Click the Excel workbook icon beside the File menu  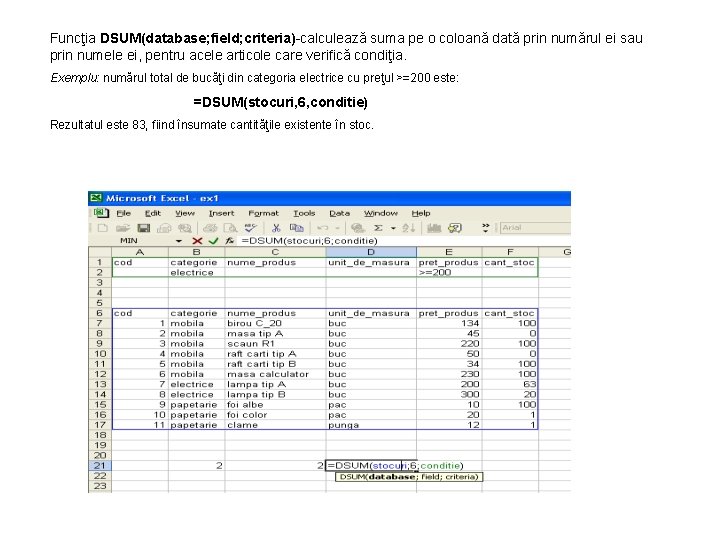point(101,213)
